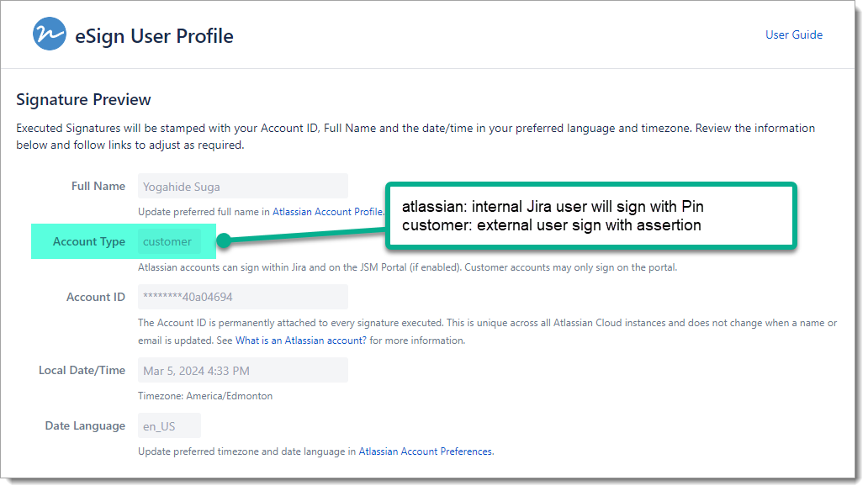Open the Atlassian Account Preferences link

(x=426, y=451)
